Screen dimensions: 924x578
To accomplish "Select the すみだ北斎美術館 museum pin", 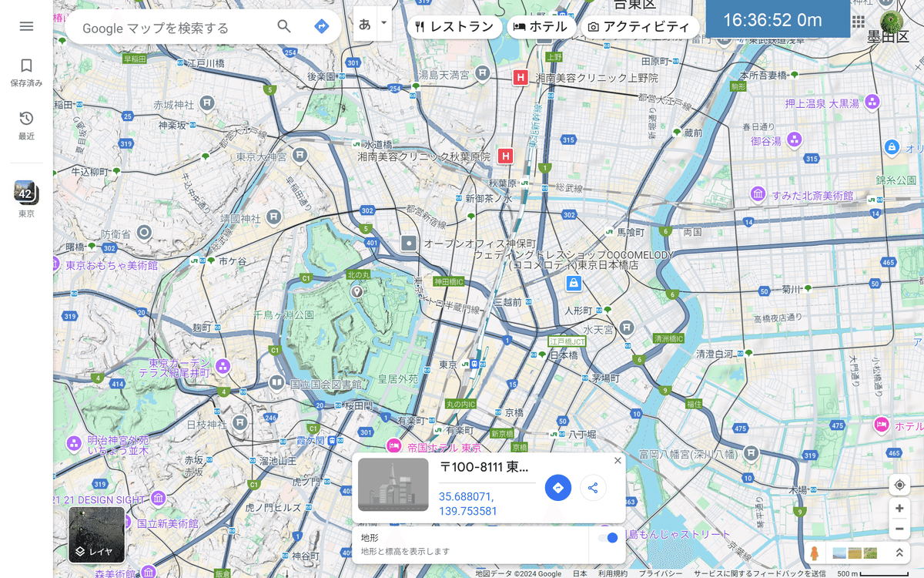I will coord(758,193).
